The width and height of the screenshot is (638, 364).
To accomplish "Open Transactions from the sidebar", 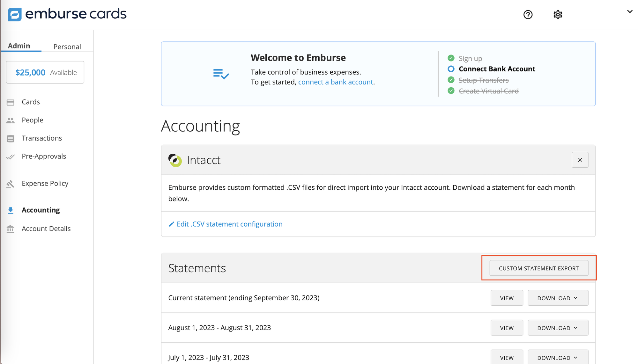I will [x=42, y=138].
